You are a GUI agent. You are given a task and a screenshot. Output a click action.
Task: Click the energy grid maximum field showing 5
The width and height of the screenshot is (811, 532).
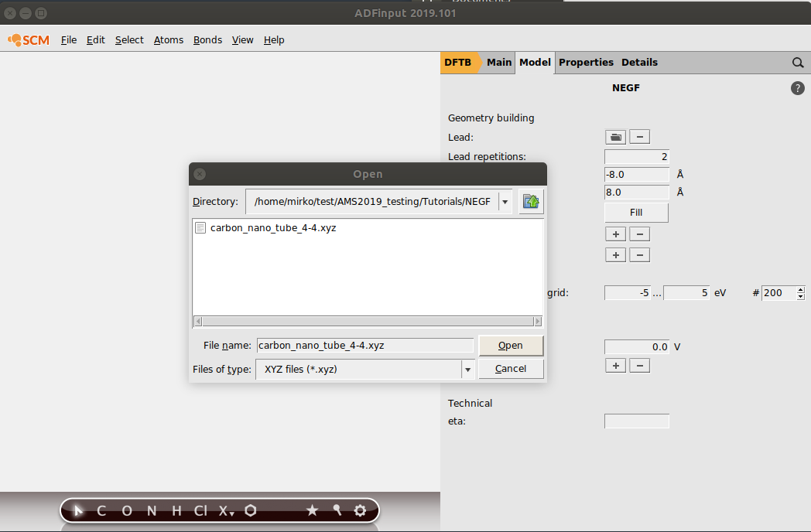[x=686, y=292]
